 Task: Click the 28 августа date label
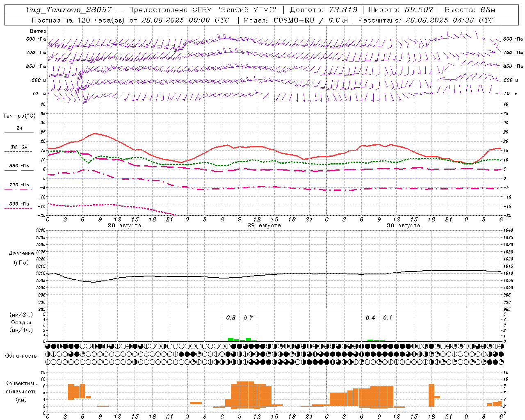125,226
